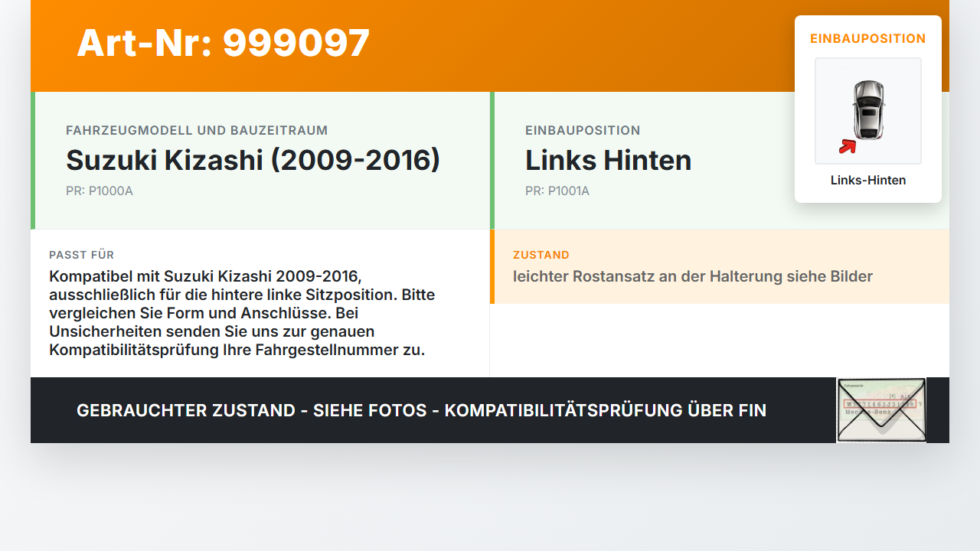Click the Links-Hinten caption under car image
This screenshot has height=551, width=980.
(868, 181)
